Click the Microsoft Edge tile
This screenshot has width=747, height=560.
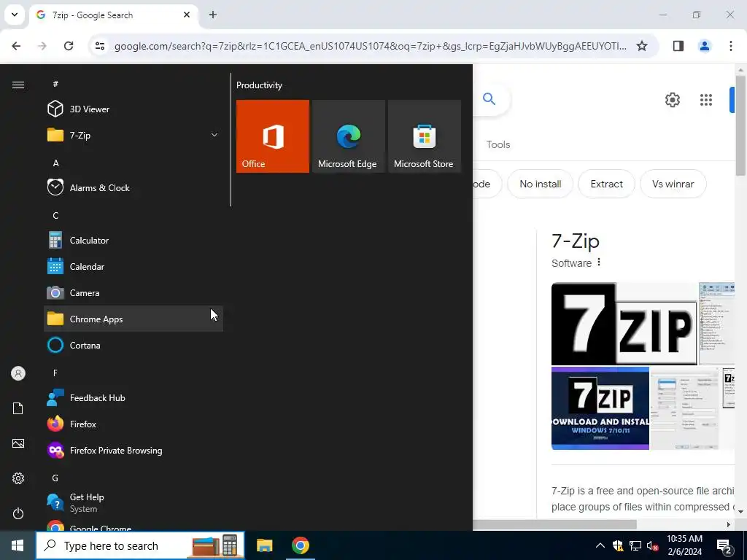[349, 136]
